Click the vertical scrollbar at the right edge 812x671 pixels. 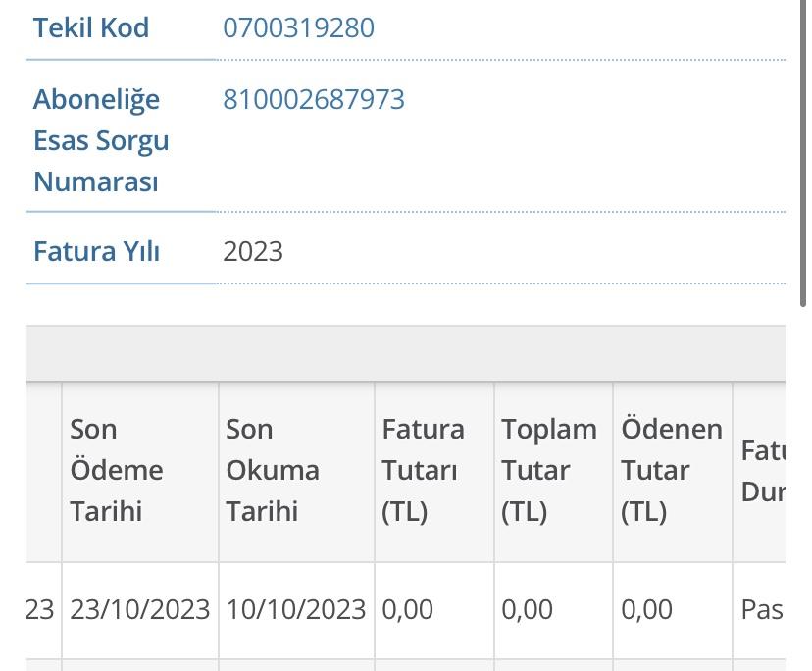803,155
